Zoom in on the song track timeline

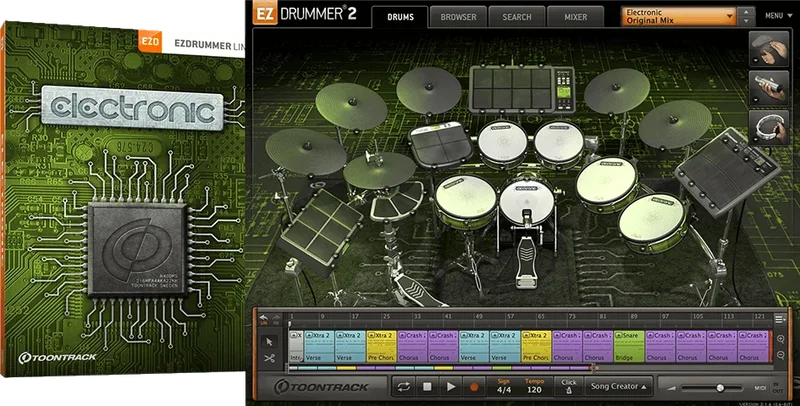(781, 339)
